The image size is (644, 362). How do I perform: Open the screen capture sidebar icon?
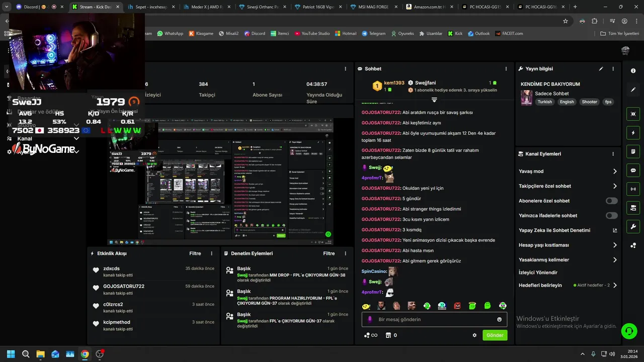click(633, 114)
